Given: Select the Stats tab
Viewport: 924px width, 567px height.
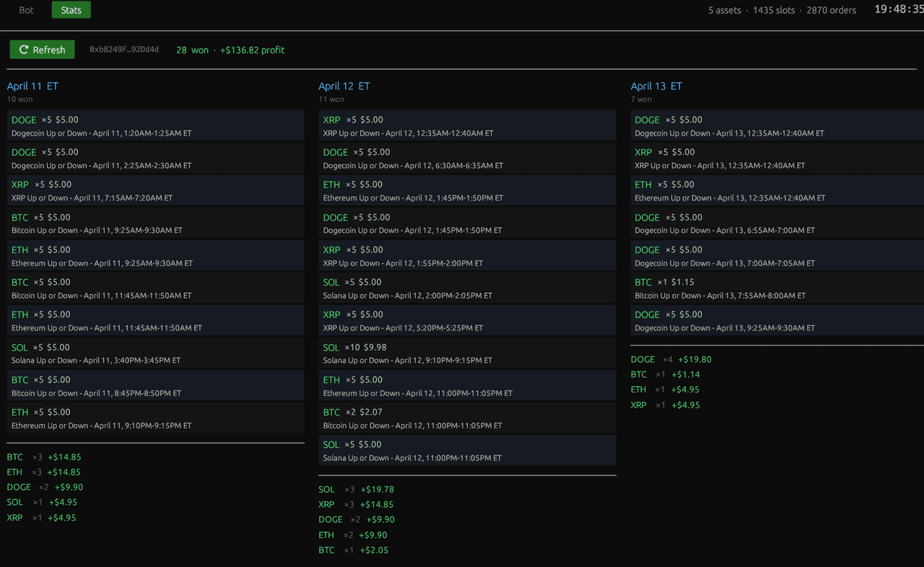Looking at the screenshot, I should tap(71, 10).
